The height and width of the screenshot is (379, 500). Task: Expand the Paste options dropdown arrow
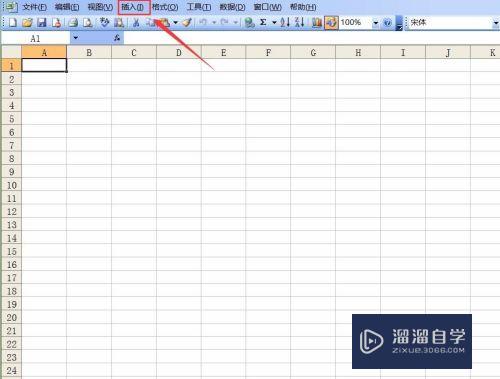click(x=175, y=23)
